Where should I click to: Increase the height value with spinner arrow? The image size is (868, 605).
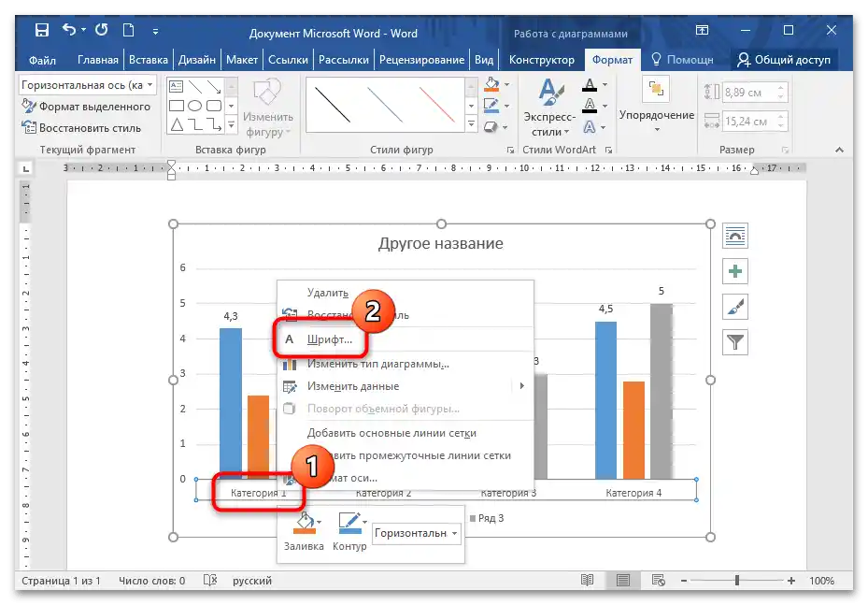[780, 88]
